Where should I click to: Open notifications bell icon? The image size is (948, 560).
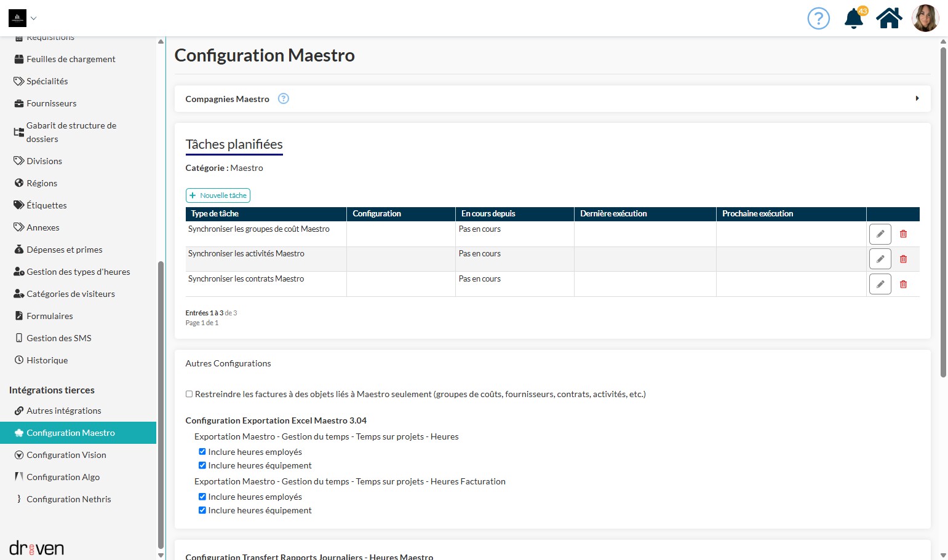point(854,18)
